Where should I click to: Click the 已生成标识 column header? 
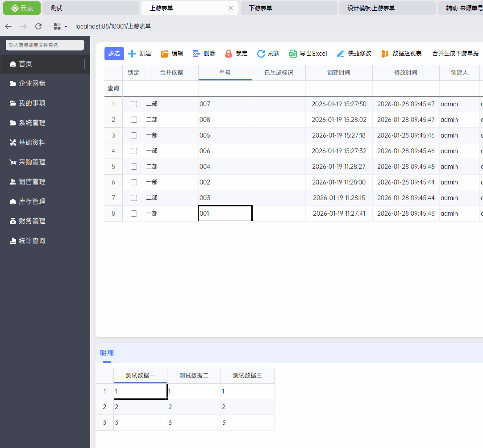279,73
